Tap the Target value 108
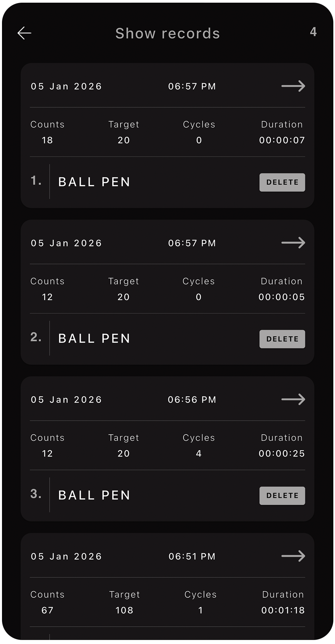 pyautogui.click(x=124, y=610)
